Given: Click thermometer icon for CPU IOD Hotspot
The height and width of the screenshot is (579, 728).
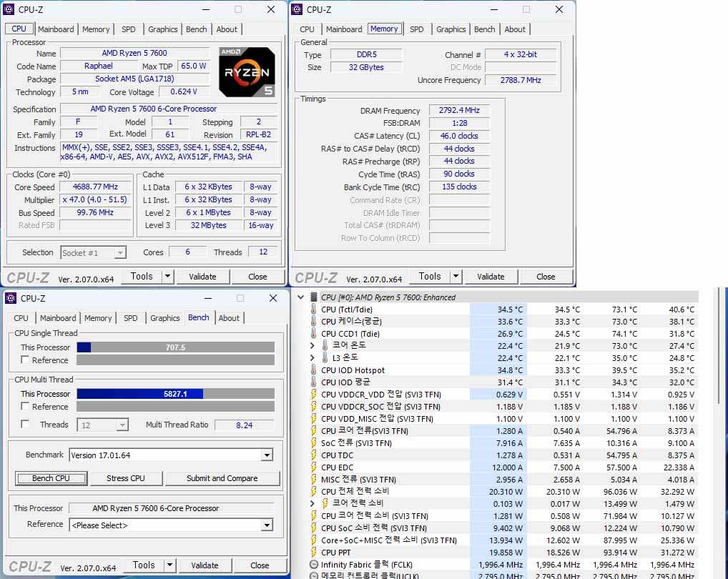Looking at the screenshot, I should pyautogui.click(x=314, y=370).
